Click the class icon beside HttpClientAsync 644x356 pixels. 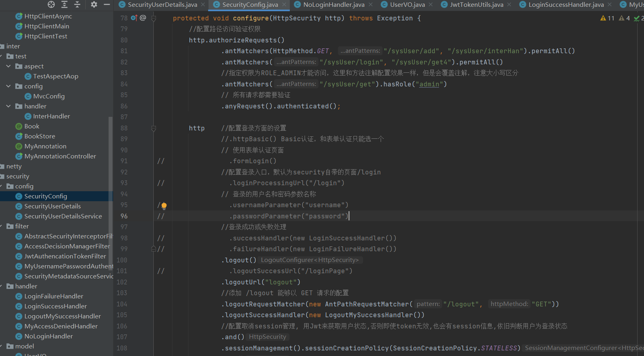pyautogui.click(x=19, y=16)
